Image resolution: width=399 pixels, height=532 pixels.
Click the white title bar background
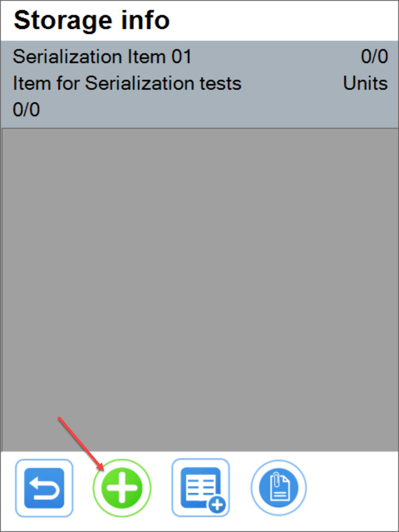[283, 20]
